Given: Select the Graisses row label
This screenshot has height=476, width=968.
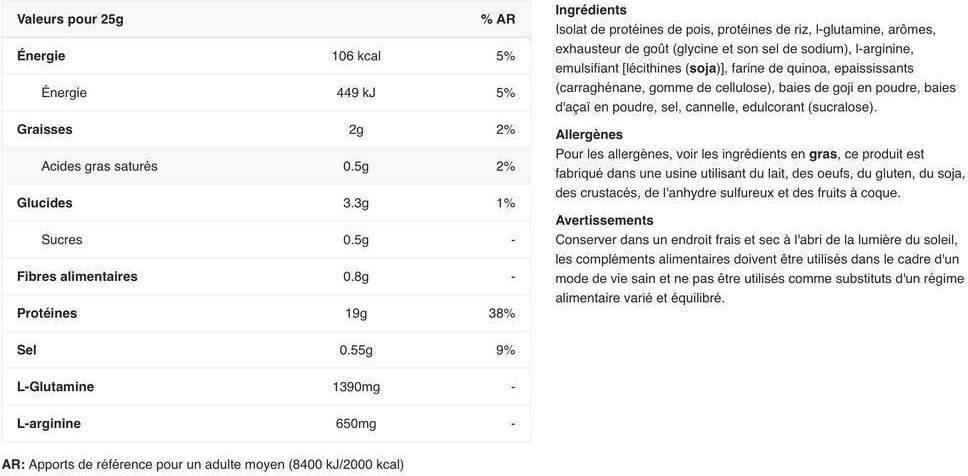Looking at the screenshot, I should [44, 130].
